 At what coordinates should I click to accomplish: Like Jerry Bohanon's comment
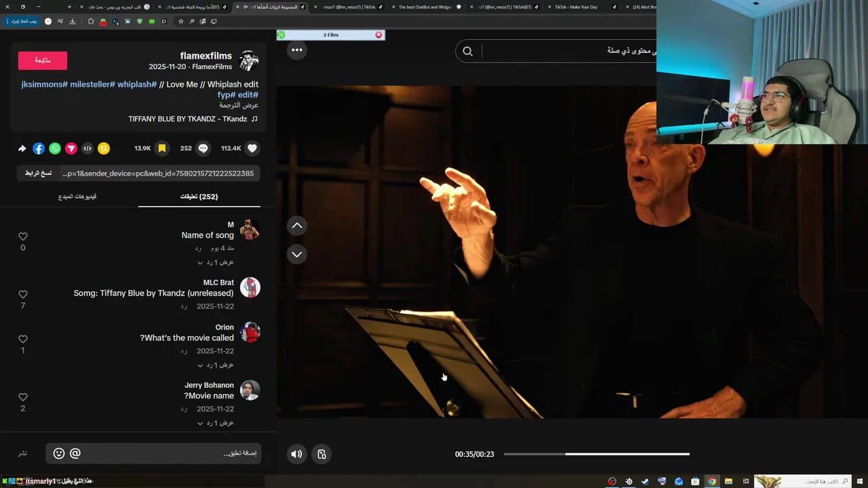tap(23, 397)
